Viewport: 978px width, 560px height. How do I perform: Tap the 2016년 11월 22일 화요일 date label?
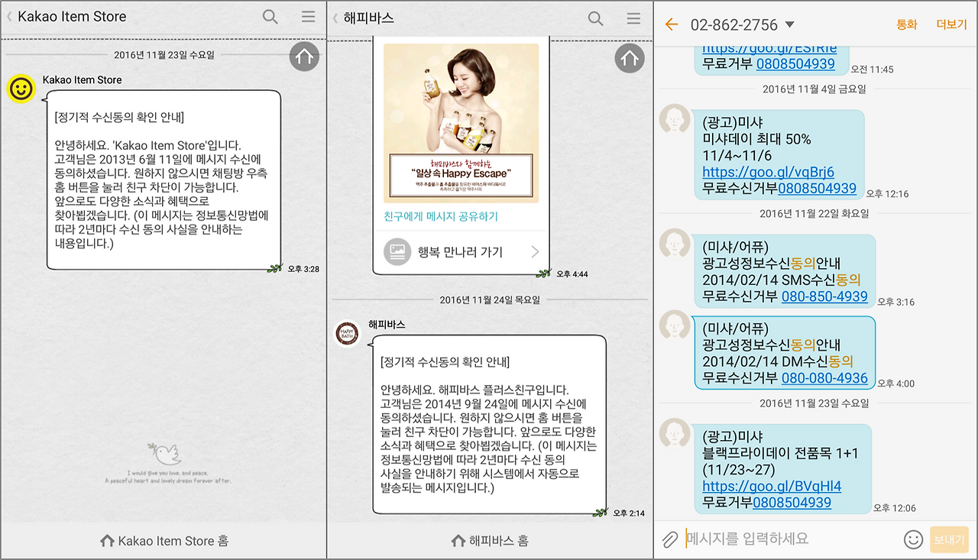tap(814, 214)
